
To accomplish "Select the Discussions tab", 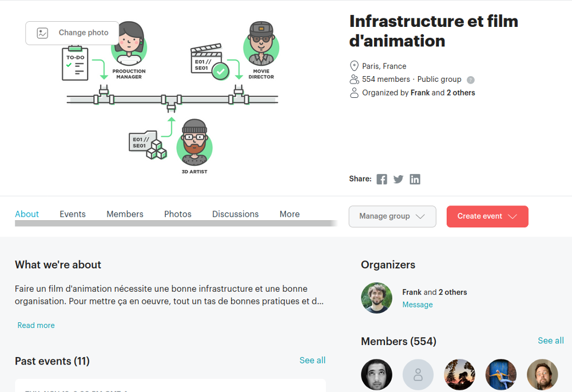I will tap(235, 214).
